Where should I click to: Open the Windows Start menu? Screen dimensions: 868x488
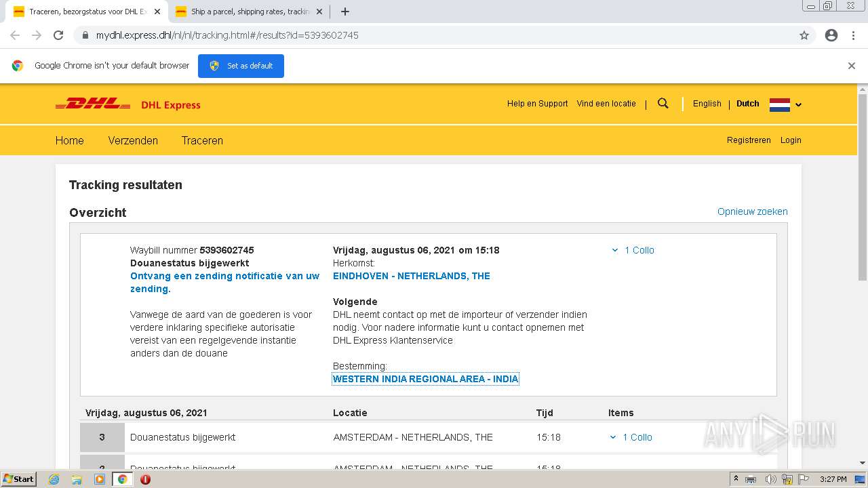[x=19, y=479]
